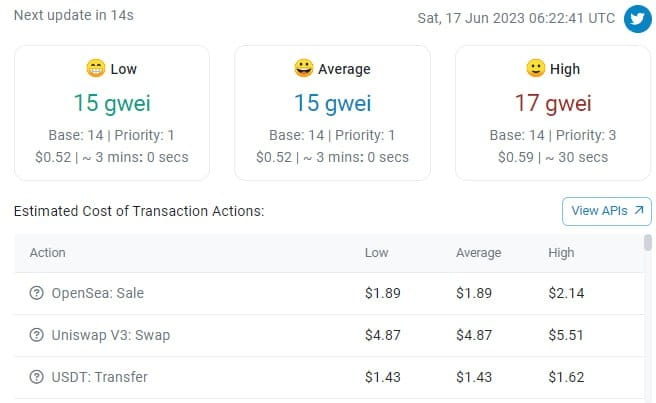Screen dimensions: 656x403
Task: Click the help icon beside OpenSea: Sale
Action: [36, 293]
